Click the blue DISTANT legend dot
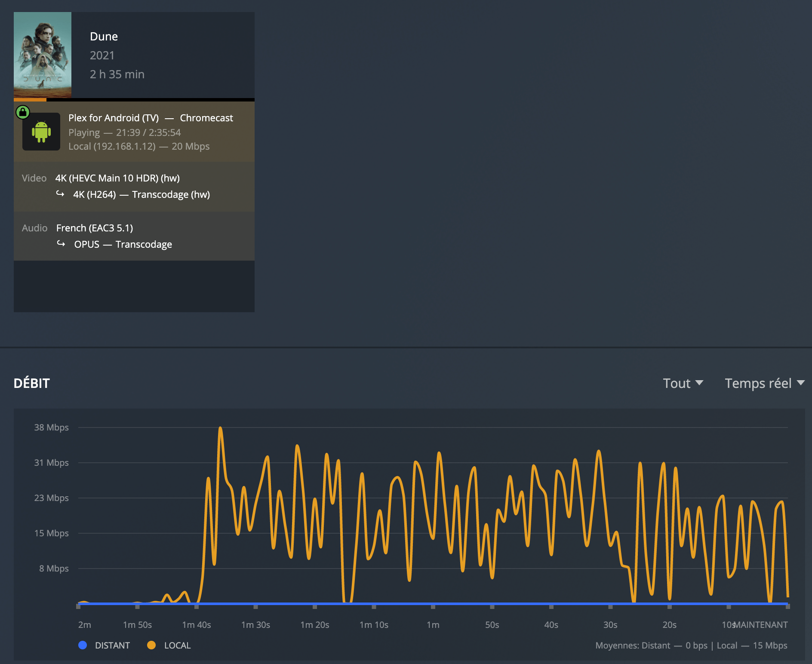The width and height of the screenshot is (812, 664). 83,645
